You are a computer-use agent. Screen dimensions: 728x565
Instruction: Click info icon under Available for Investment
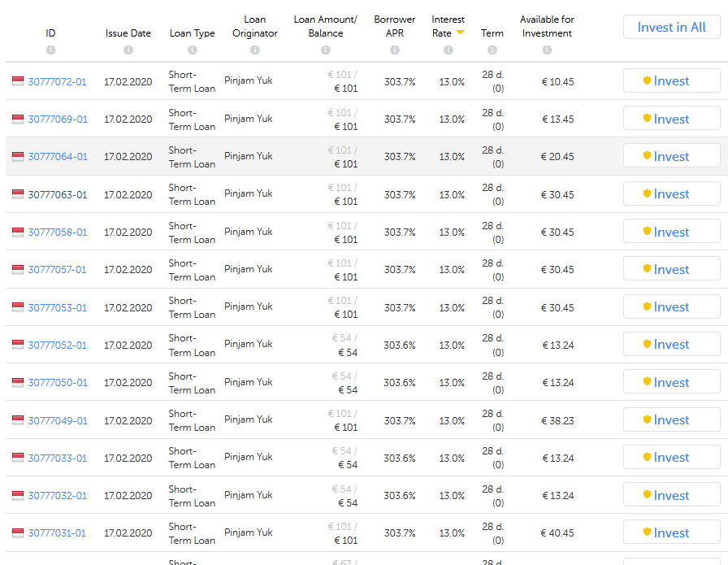point(547,50)
